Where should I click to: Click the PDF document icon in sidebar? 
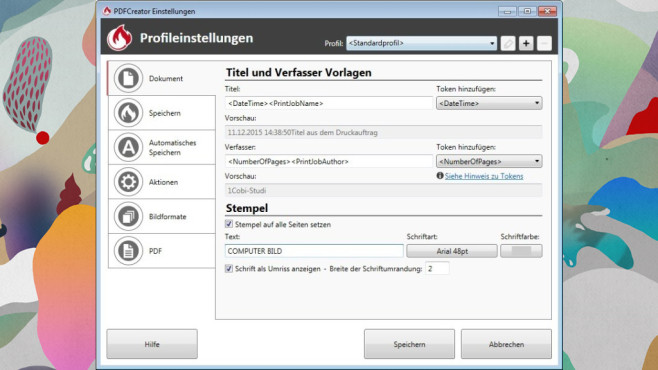pyautogui.click(x=128, y=251)
